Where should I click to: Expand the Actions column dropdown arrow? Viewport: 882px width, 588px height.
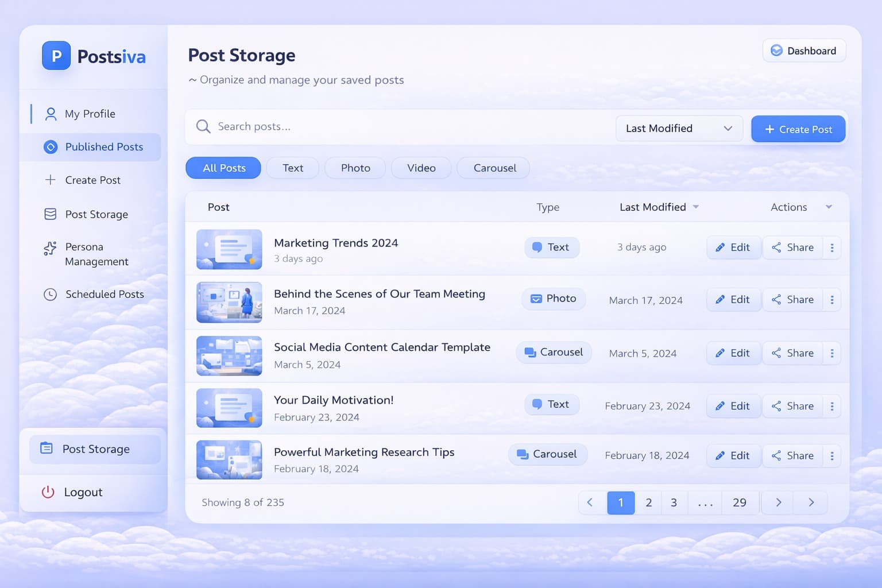[829, 207]
